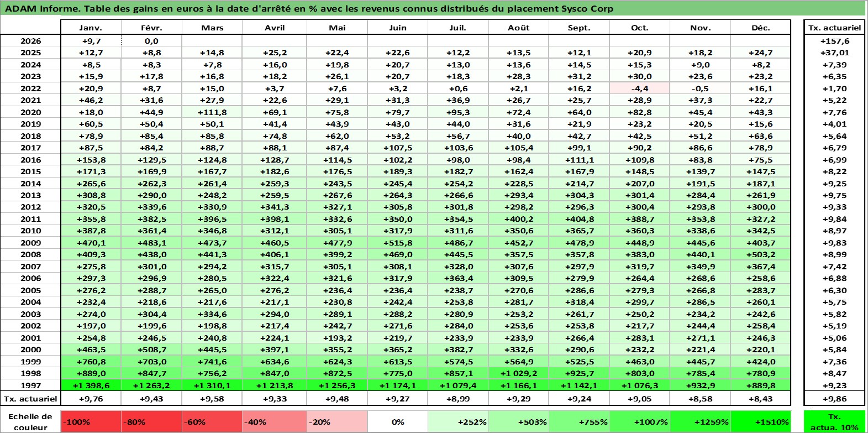Click the '+515,8' cell for June 2009
Image resolution: width=868 pixels, height=433 pixels.
tap(398, 243)
